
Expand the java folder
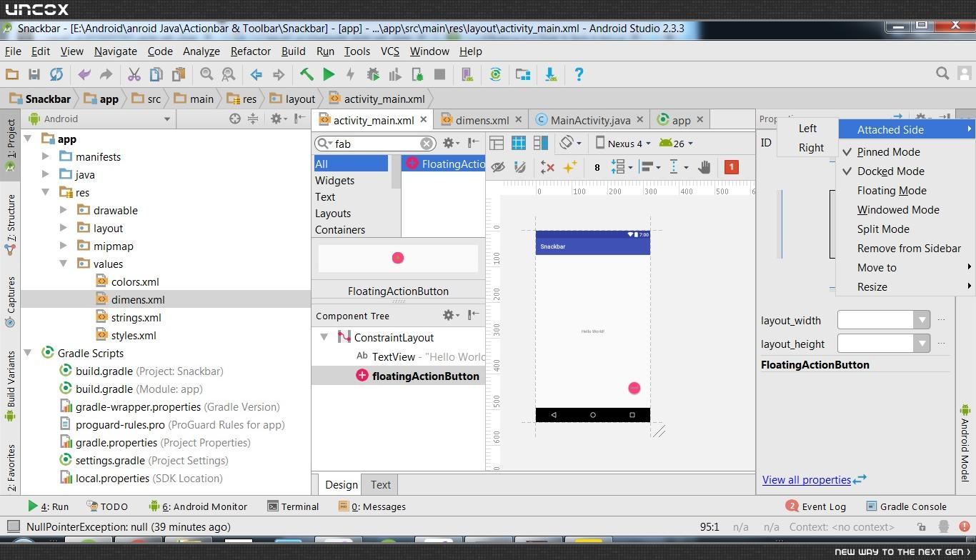(46, 174)
